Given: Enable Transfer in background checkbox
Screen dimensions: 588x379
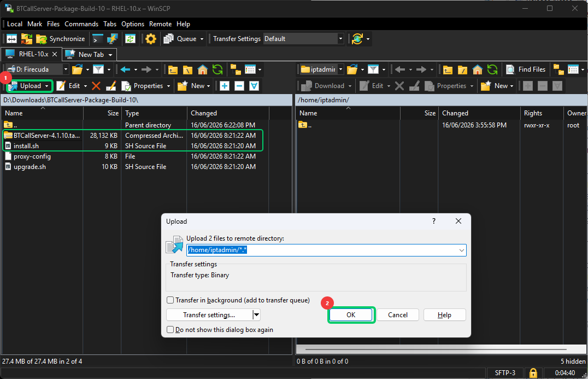Looking at the screenshot, I should click(170, 300).
